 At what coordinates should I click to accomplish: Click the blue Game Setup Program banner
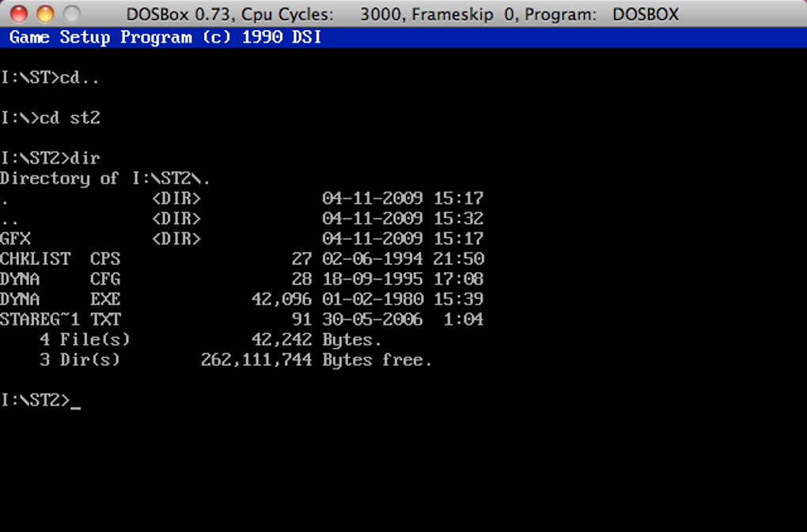click(x=403, y=37)
